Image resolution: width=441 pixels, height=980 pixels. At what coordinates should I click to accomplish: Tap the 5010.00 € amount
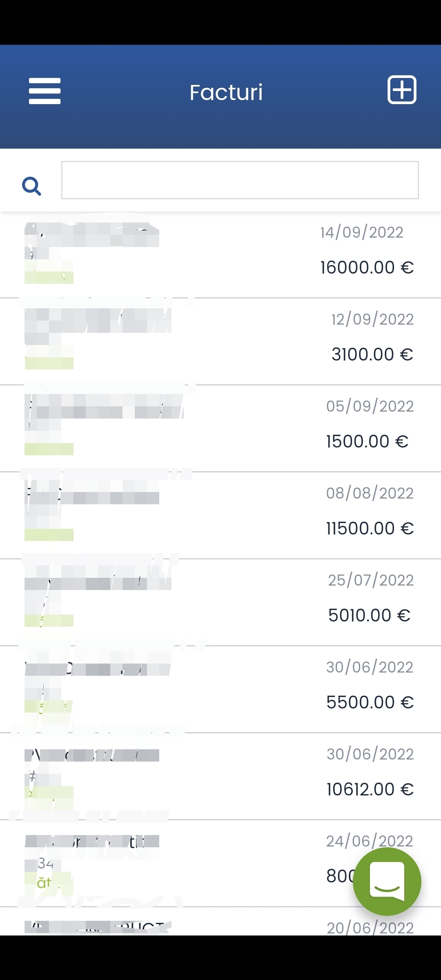tap(369, 615)
